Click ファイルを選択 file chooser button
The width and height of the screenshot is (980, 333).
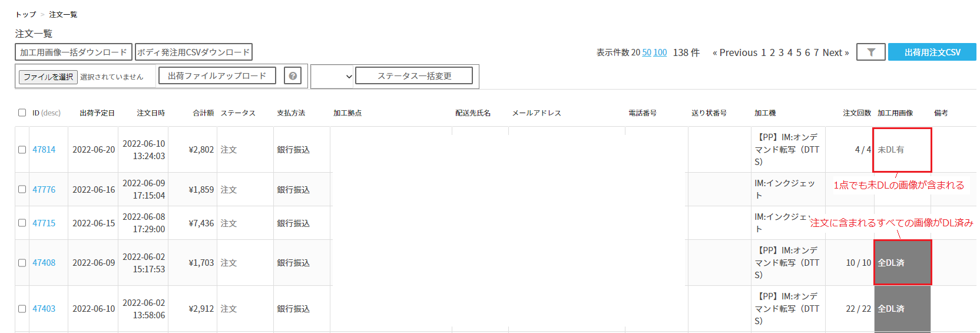[x=48, y=77]
